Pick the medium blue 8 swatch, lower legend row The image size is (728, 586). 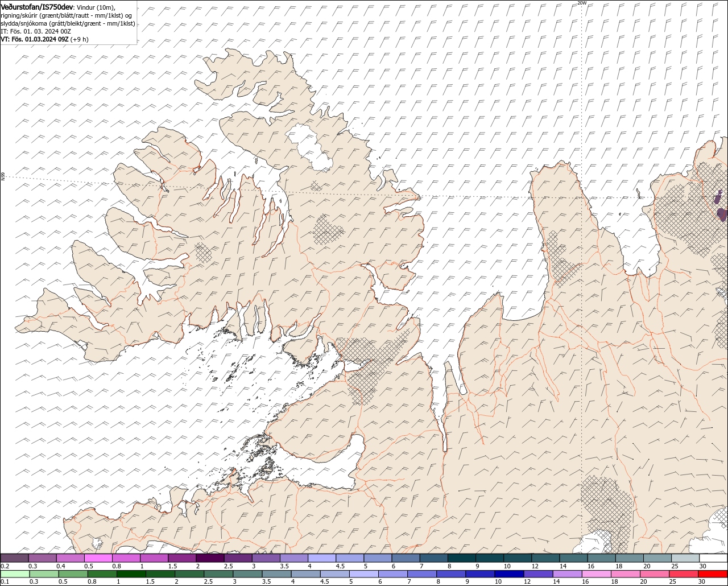pos(451,574)
